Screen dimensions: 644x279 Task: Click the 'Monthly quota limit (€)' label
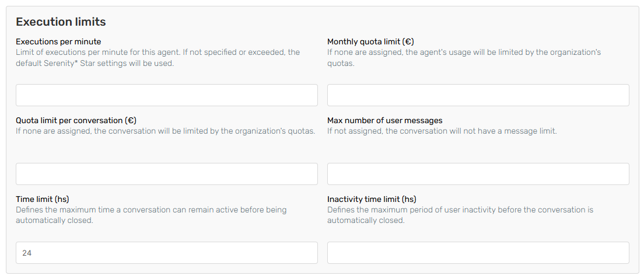pos(370,42)
